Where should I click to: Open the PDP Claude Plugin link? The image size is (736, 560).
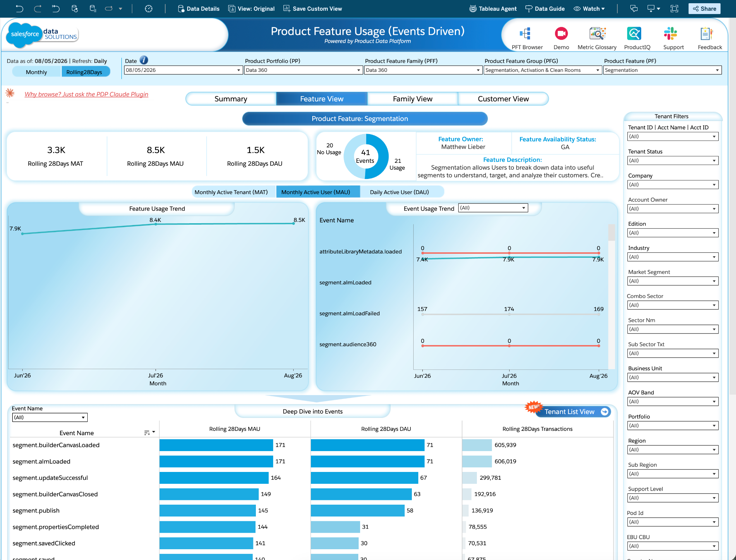pyautogui.click(x=86, y=94)
